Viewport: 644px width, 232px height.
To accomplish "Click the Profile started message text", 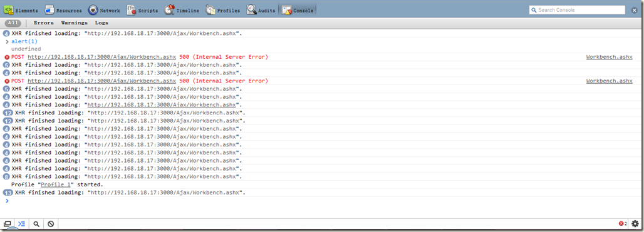I will [57, 184].
